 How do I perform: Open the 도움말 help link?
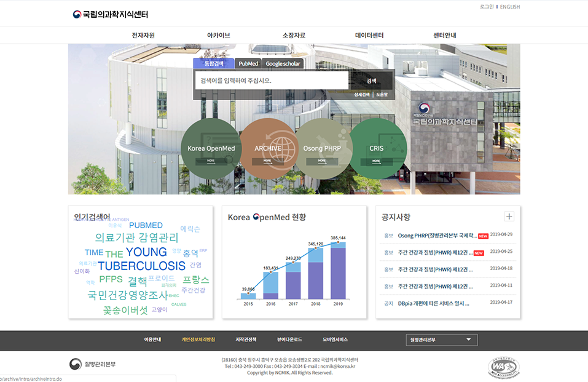coord(382,95)
